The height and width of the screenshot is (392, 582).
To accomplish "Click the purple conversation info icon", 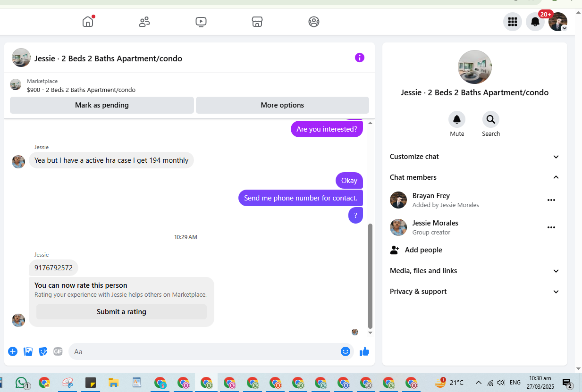I will pos(360,58).
